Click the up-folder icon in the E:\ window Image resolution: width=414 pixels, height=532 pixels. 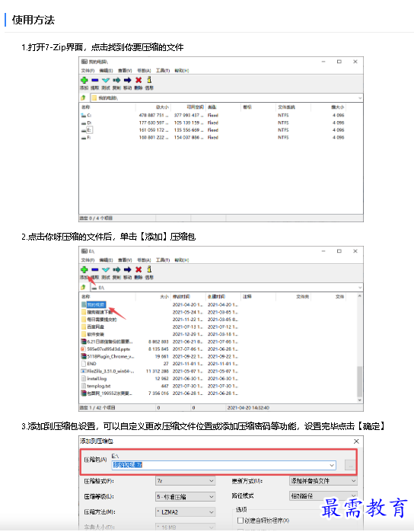(x=83, y=288)
